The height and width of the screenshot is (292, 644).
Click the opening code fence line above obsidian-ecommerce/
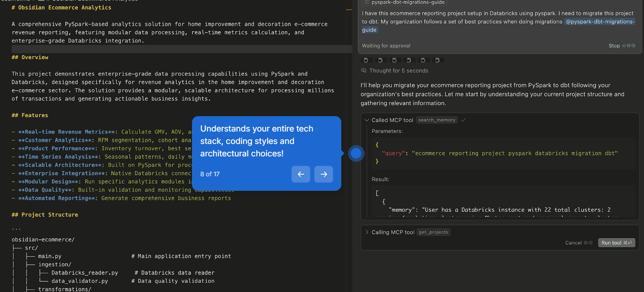(x=17, y=230)
